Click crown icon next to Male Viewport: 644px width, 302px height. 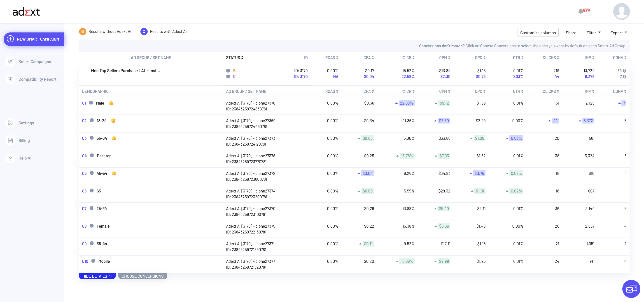coord(111,103)
